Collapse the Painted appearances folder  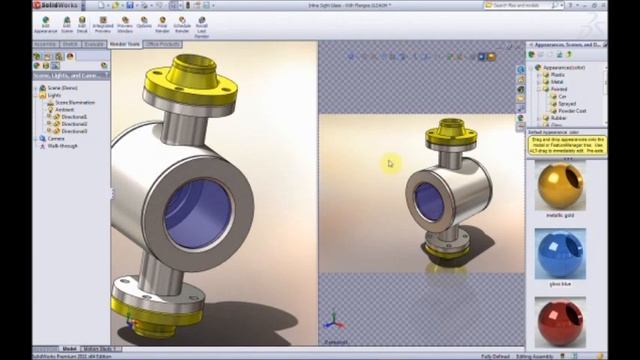(x=539, y=89)
